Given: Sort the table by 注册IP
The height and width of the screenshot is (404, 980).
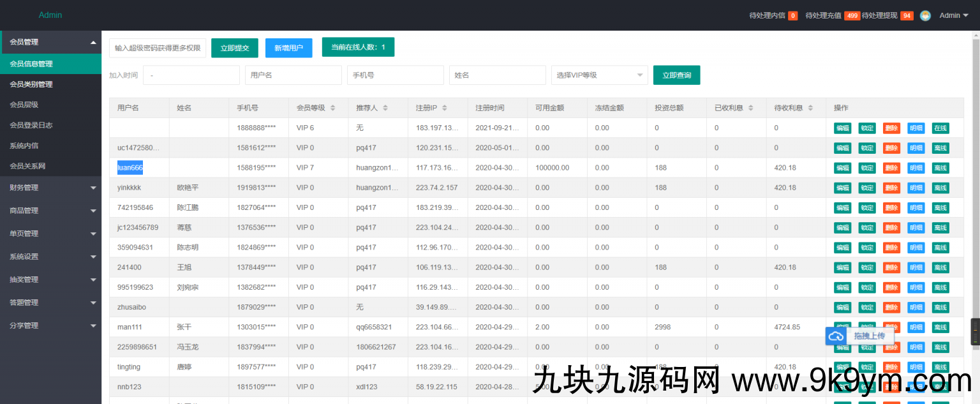Looking at the screenshot, I should coord(444,108).
